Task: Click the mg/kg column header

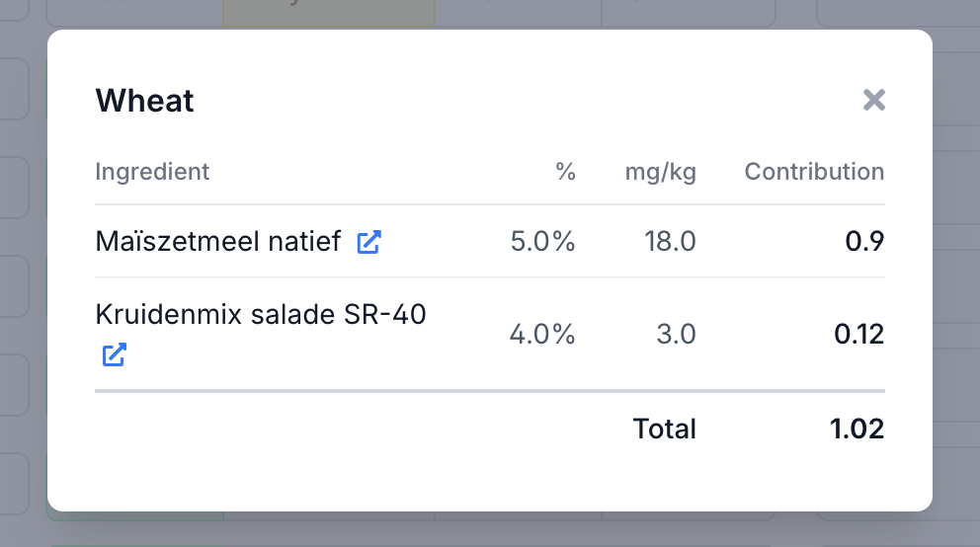Action: [x=660, y=172]
